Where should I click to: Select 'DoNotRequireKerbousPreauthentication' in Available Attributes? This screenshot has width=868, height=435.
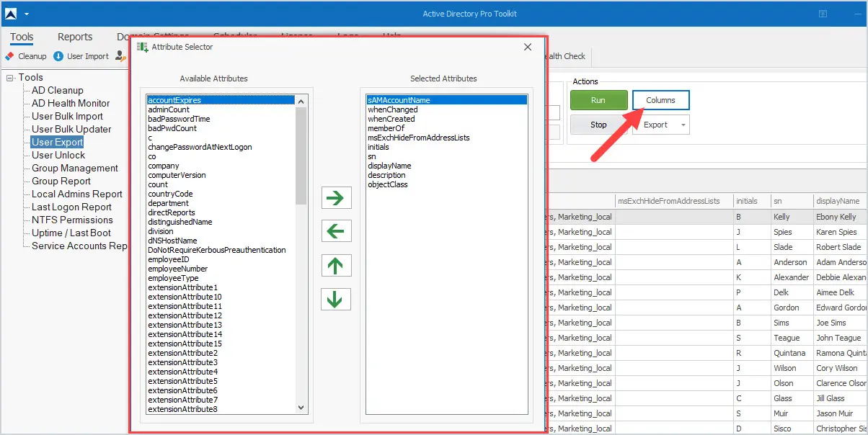click(221, 250)
